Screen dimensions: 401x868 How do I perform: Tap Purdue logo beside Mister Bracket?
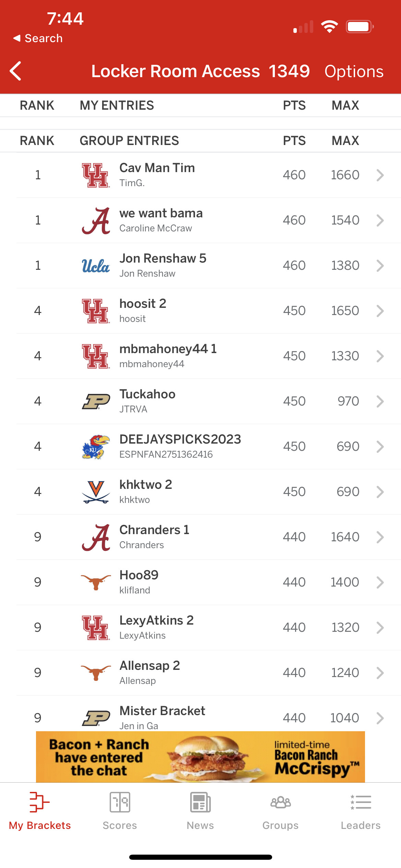pyautogui.click(x=96, y=718)
